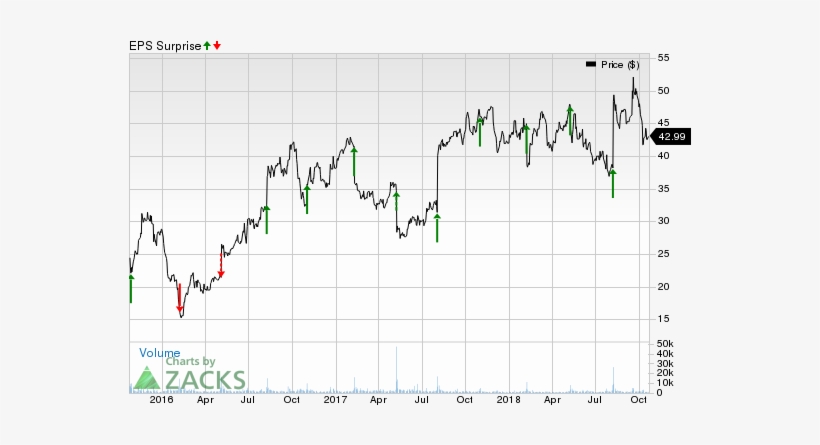The width and height of the screenshot is (820, 445).
Task: Click the price peak above 50 in late 2018
Action: pyautogui.click(x=633, y=79)
